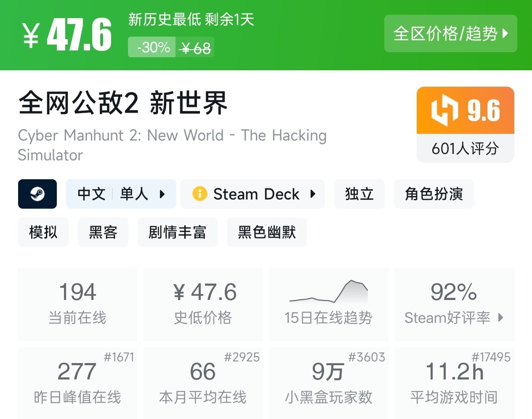Screen dimensions: 532x419
Task: Click the Heybox logo in rating badge
Action: point(444,111)
